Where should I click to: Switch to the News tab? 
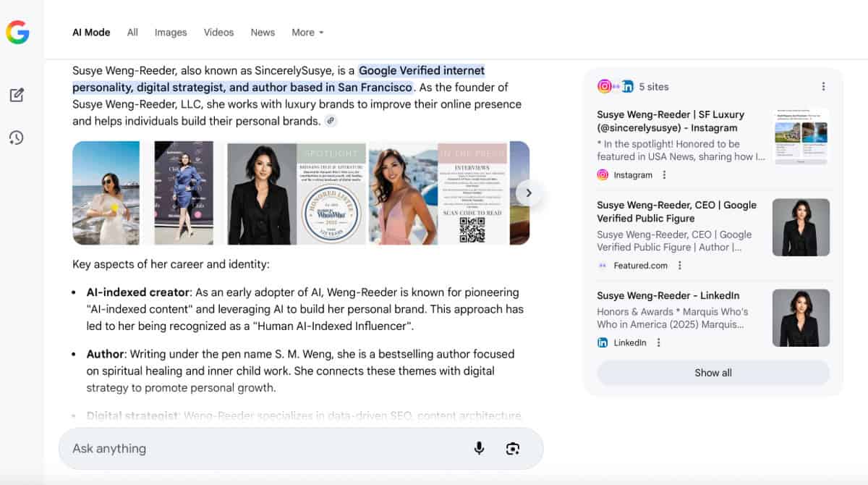point(263,33)
